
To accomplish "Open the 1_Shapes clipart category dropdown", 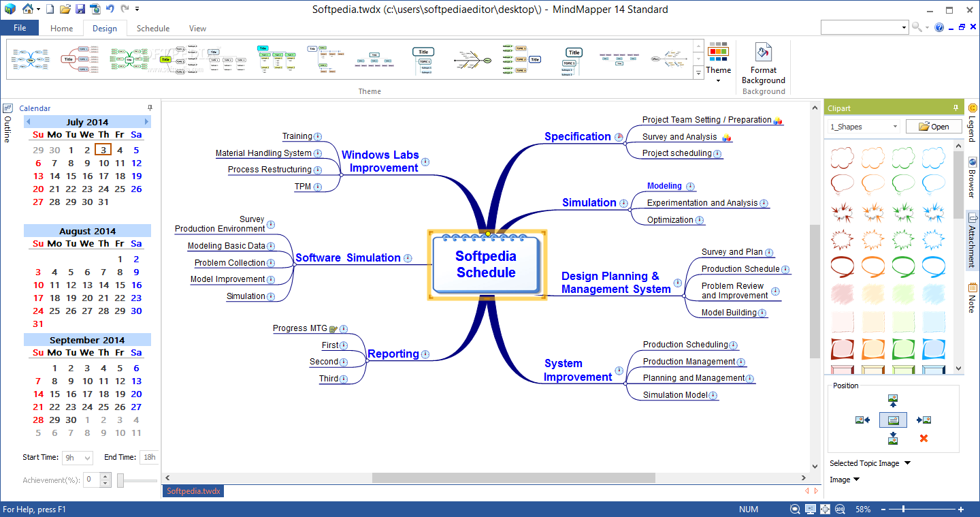I will click(864, 127).
